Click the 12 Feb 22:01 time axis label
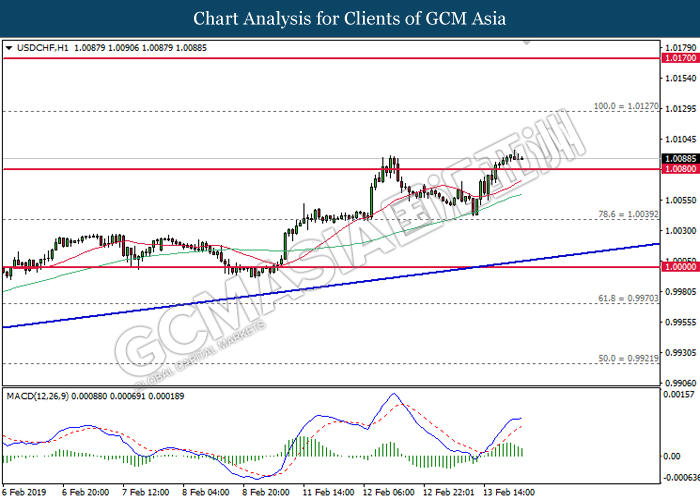 [x=449, y=492]
